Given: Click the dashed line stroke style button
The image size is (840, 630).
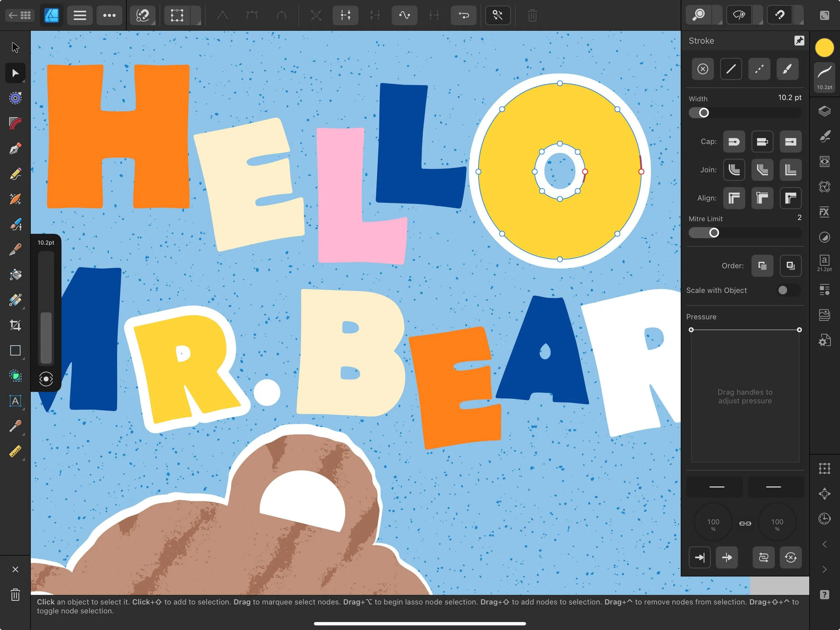Looking at the screenshot, I should point(759,69).
